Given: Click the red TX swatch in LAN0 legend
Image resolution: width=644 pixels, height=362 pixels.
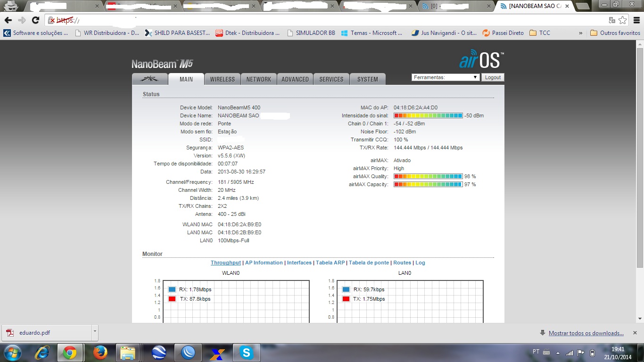Looking at the screenshot, I should 346,299.
